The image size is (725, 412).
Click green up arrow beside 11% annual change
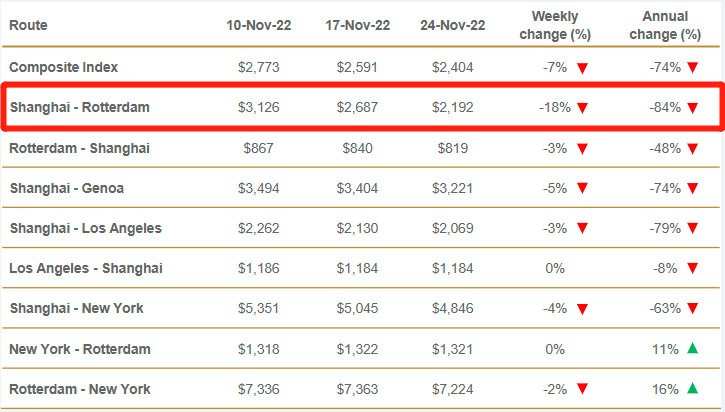[692, 348]
